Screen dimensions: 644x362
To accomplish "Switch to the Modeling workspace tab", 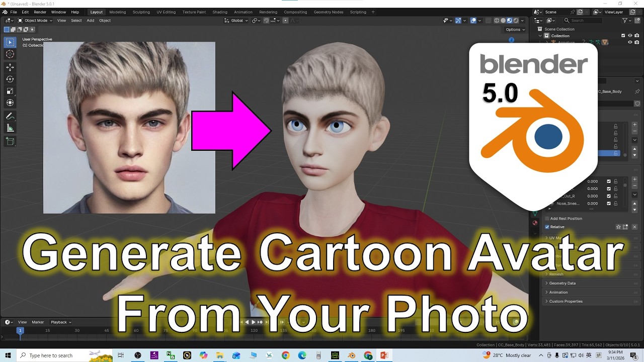I will pos(118,12).
